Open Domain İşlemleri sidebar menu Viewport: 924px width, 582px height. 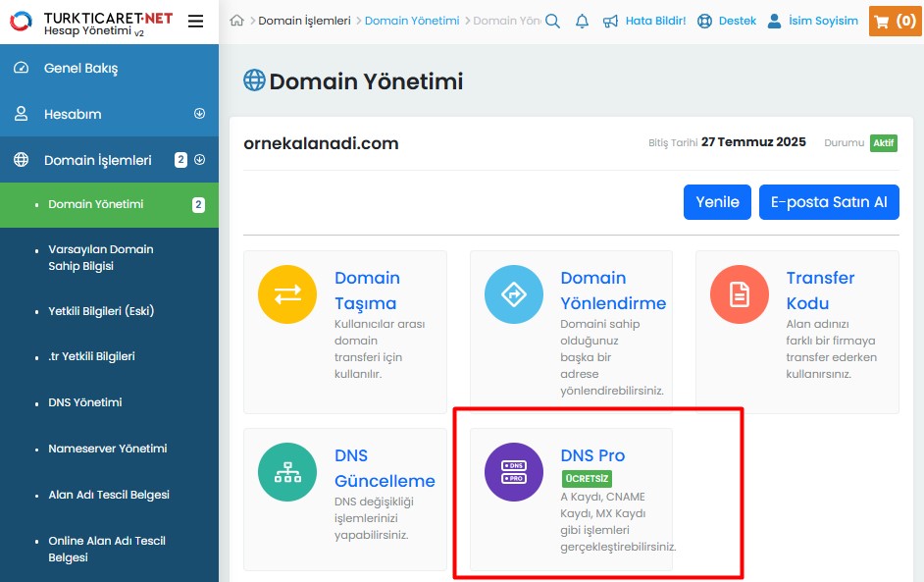point(109,160)
